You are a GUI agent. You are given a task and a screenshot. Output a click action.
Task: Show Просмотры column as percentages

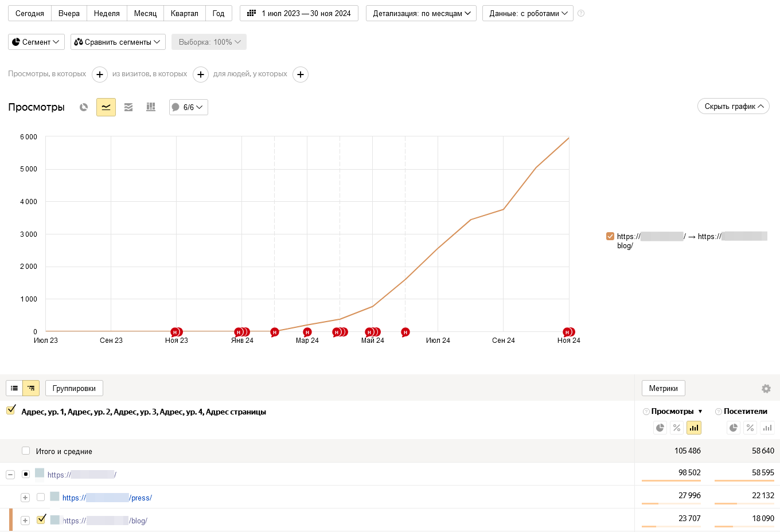[677, 428]
